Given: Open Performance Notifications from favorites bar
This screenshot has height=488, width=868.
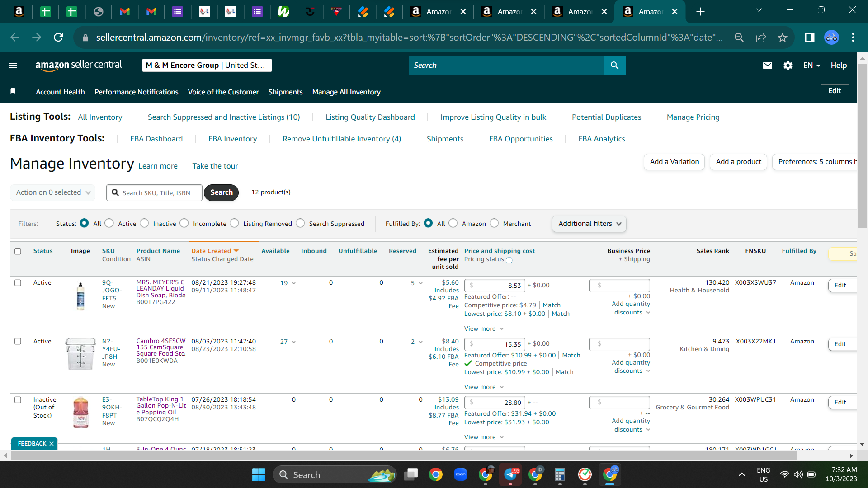Looking at the screenshot, I should pyautogui.click(x=137, y=92).
